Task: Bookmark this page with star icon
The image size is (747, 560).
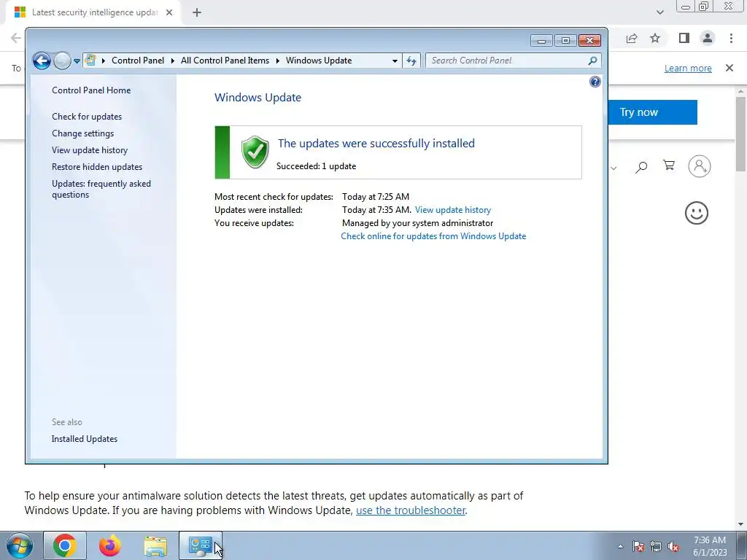Action: (x=655, y=38)
